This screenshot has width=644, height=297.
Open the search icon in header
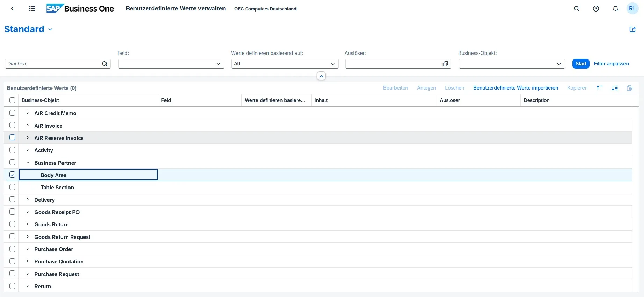pos(577,9)
